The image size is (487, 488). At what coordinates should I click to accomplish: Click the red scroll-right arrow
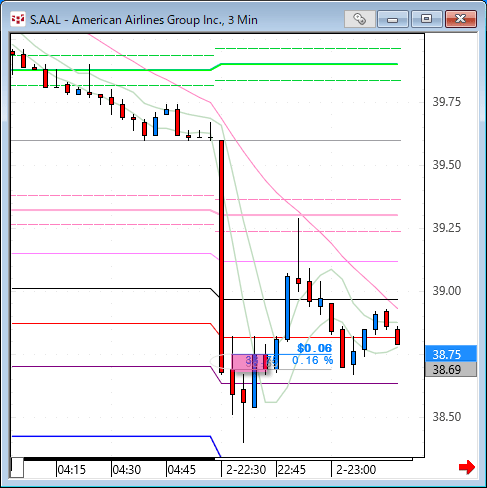(467, 467)
